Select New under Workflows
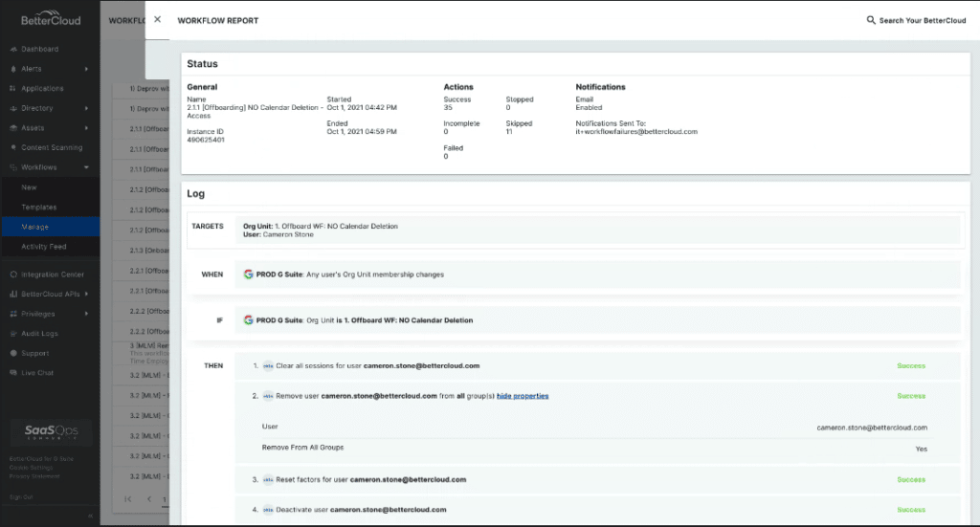This screenshot has width=980, height=527. 29,187
